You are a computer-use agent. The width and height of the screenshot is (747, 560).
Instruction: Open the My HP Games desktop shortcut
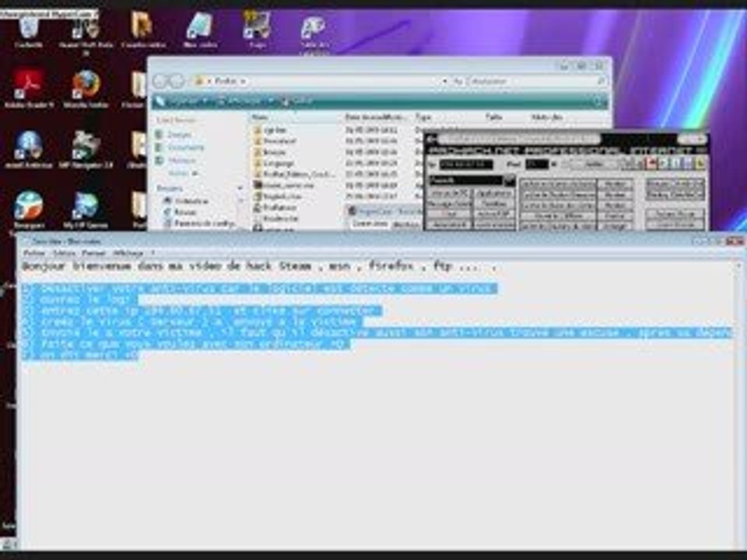tap(86, 209)
